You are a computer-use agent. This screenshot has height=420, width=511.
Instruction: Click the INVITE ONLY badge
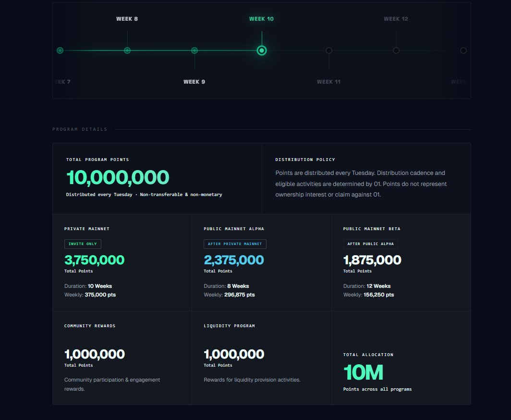coord(83,244)
